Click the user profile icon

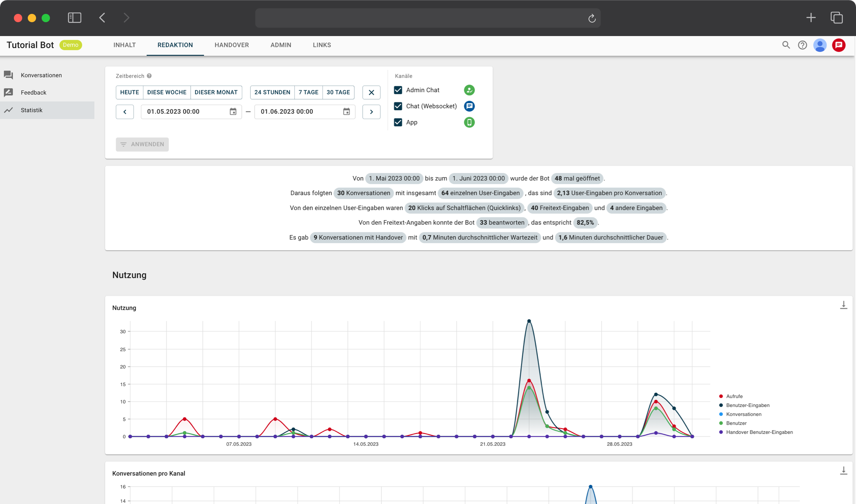point(821,45)
